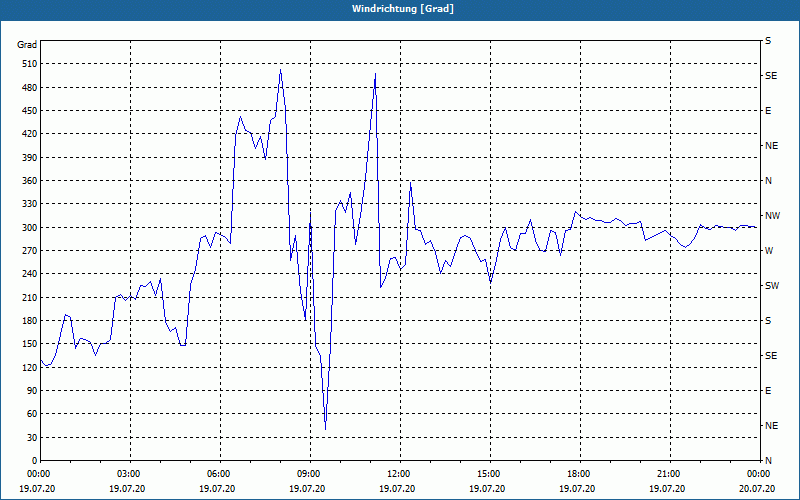Select the 240 degree axis label
The image size is (800, 500).
(30, 274)
